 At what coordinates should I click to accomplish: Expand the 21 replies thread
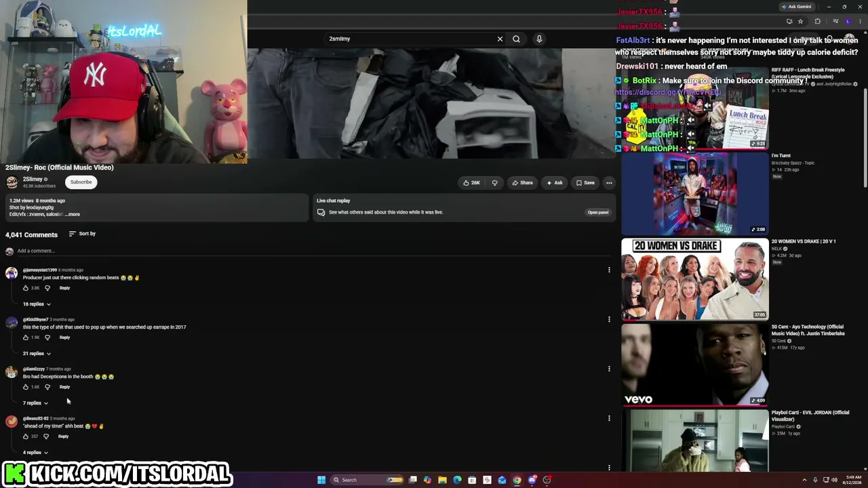(x=37, y=354)
